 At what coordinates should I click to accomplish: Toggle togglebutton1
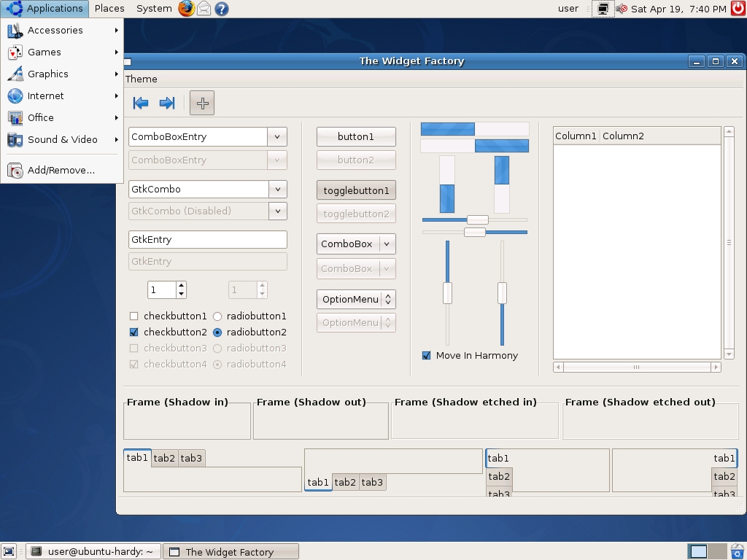(x=356, y=190)
